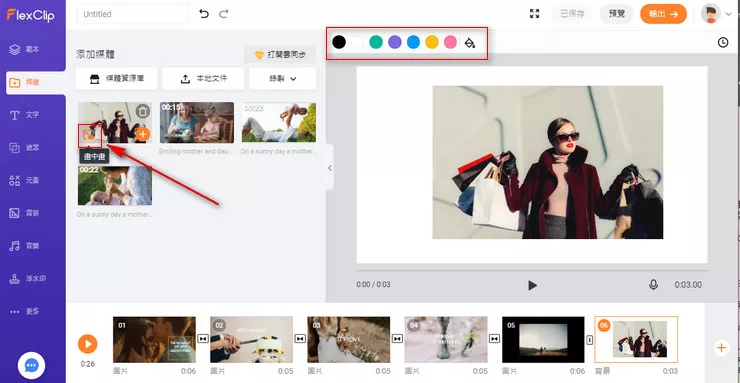The height and width of the screenshot is (383, 740).
Task: Play the preview in the canvas player
Action: point(532,285)
